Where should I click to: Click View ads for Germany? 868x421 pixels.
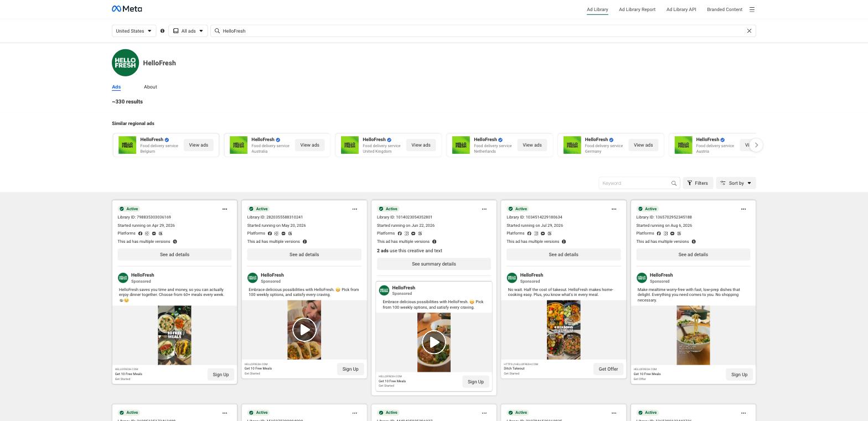(x=643, y=145)
